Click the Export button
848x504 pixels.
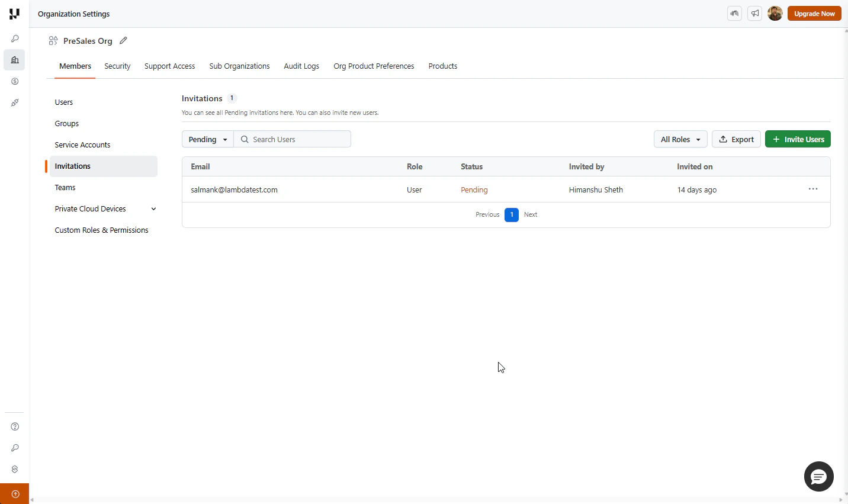tap(736, 139)
